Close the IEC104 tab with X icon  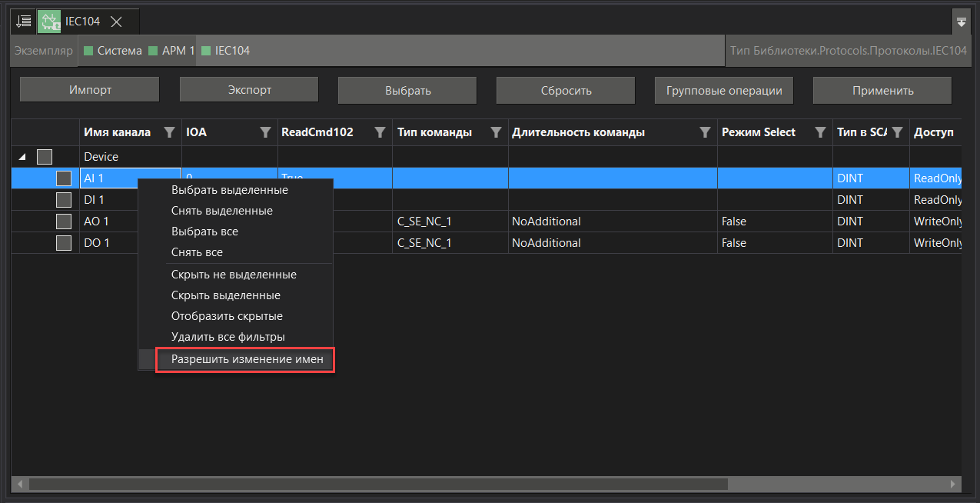(x=117, y=22)
